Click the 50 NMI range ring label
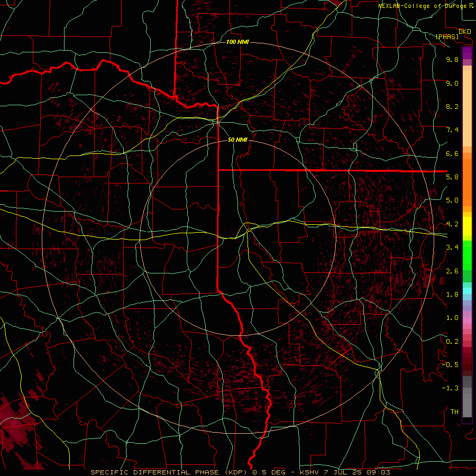476x476 pixels. (x=237, y=140)
